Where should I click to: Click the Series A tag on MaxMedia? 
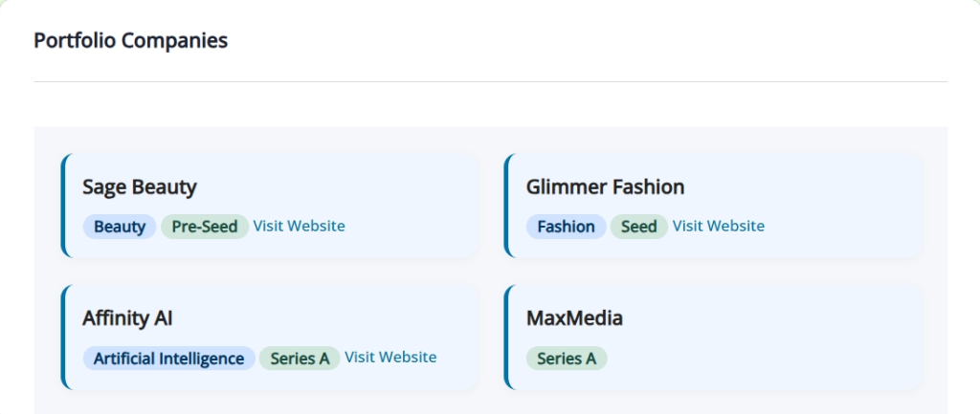click(567, 359)
